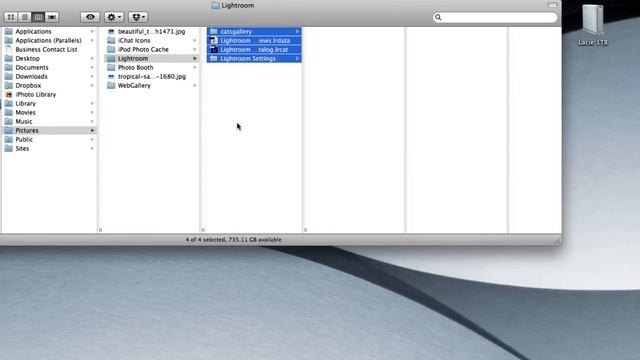Select the Applications folder

(x=49, y=31)
